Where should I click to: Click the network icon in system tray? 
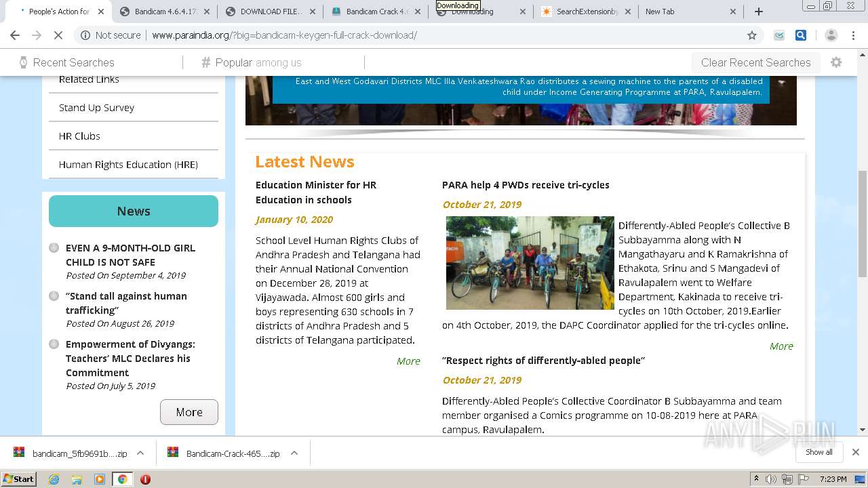pos(787,479)
